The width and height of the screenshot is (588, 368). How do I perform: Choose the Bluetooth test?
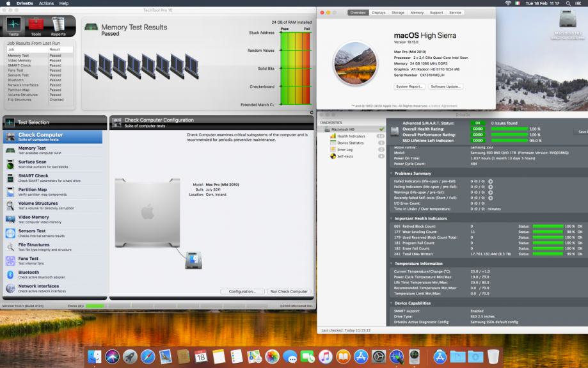29,275
